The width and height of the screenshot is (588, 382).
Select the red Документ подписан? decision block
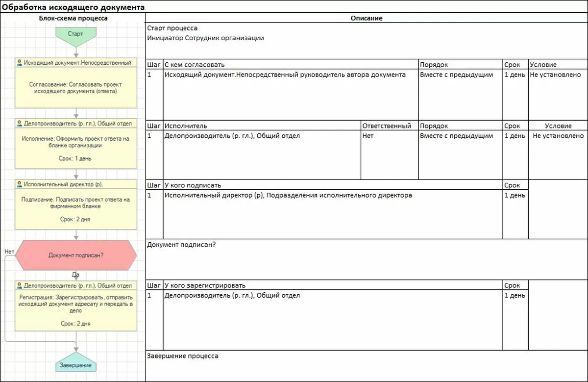(x=75, y=255)
